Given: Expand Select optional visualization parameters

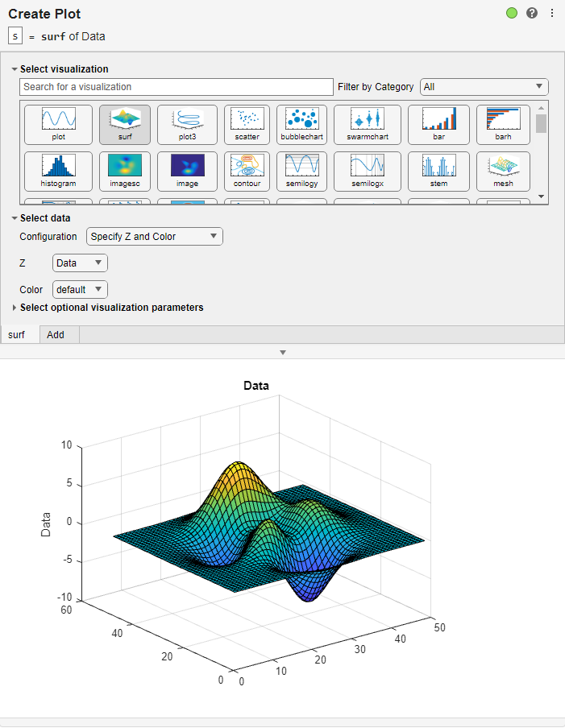Looking at the screenshot, I should point(15,308).
